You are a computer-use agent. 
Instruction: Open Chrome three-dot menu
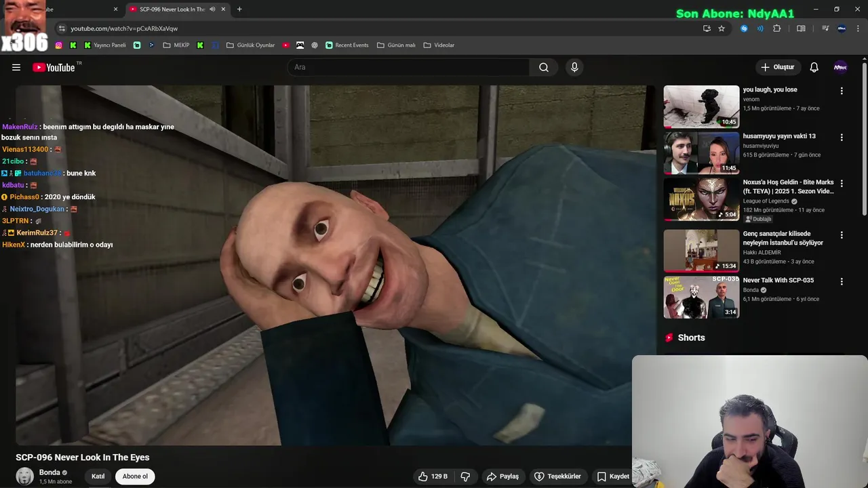click(x=858, y=28)
